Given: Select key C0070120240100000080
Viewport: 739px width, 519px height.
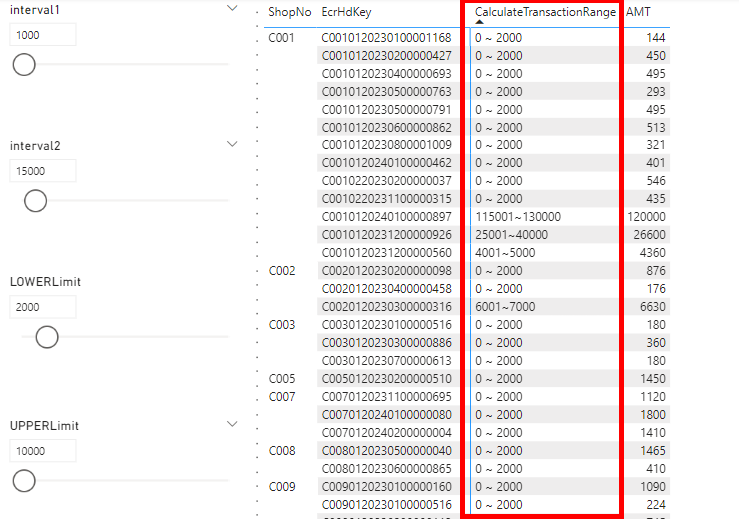Looking at the screenshot, I should click(386, 414).
